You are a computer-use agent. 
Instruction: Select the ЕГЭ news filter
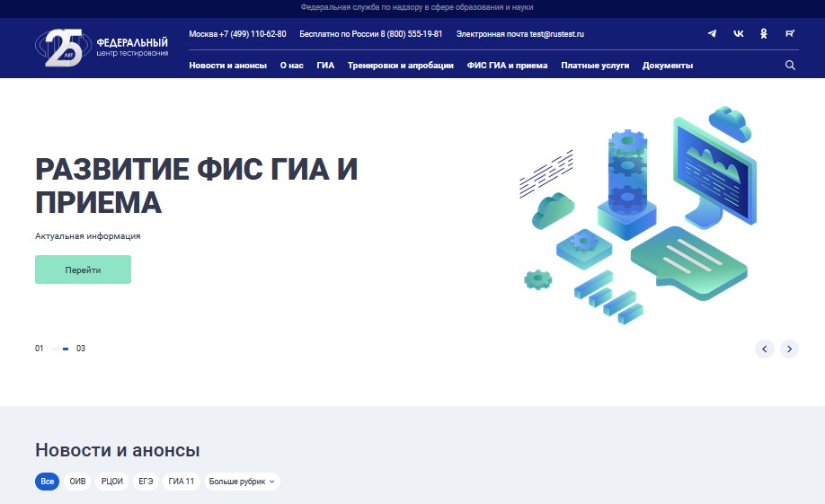(x=146, y=482)
